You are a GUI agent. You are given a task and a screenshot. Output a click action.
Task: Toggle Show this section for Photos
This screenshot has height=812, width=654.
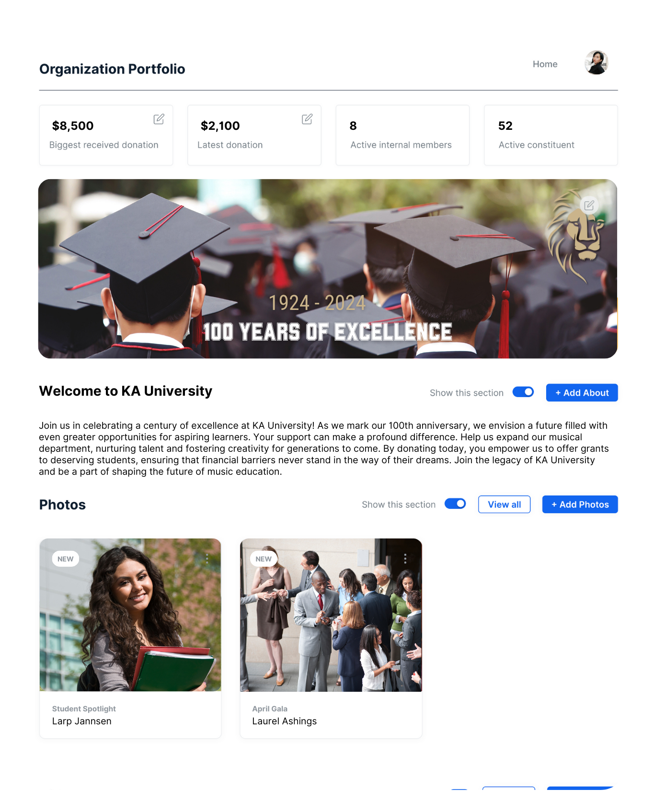click(455, 503)
